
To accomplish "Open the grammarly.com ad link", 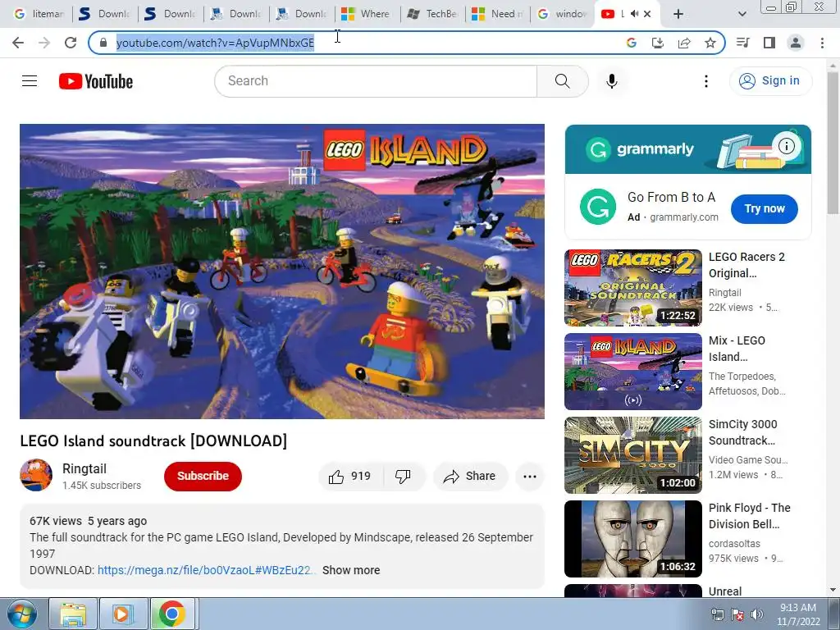I will (684, 217).
